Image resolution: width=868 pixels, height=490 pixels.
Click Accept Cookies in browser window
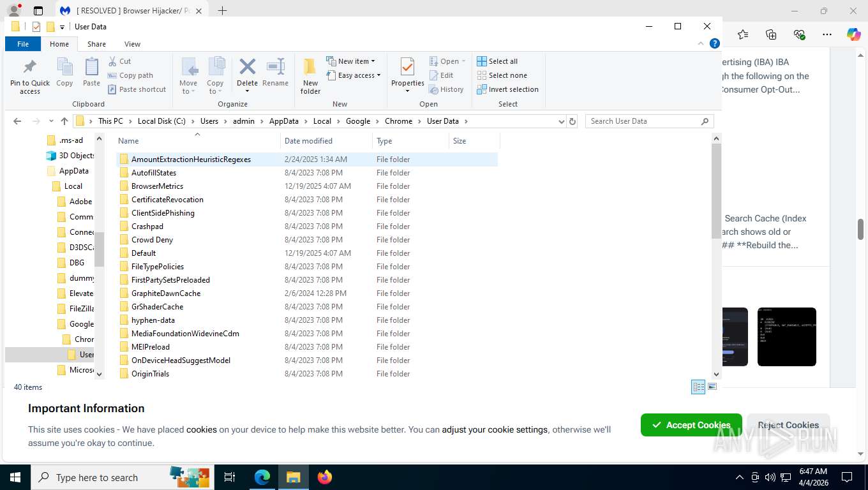coord(691,425)
